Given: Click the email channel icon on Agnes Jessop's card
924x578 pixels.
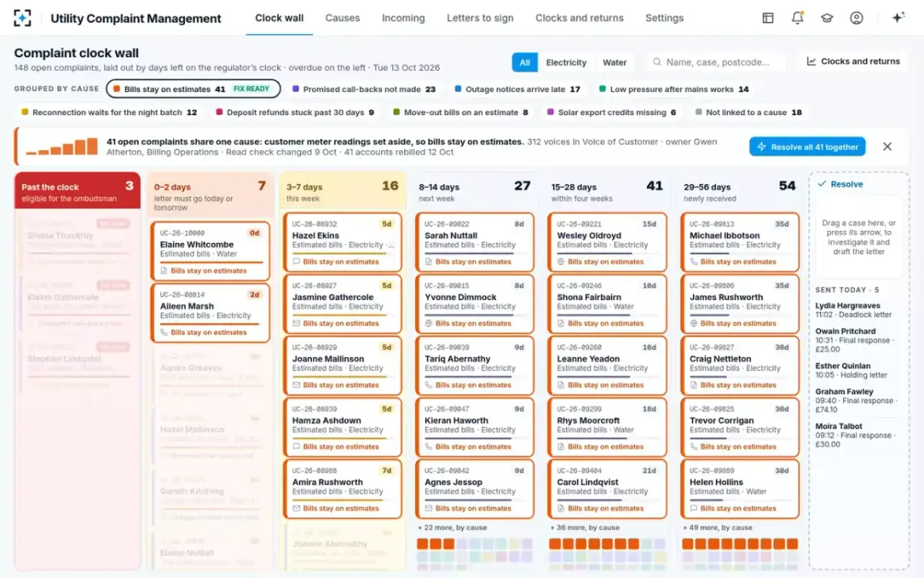Looking at the screenshot, I should [x=429, y=508].
